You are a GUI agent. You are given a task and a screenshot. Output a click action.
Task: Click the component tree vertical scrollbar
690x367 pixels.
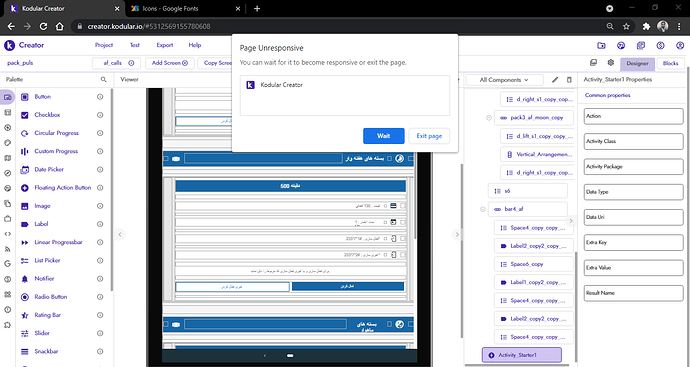[x=576, y=301]
